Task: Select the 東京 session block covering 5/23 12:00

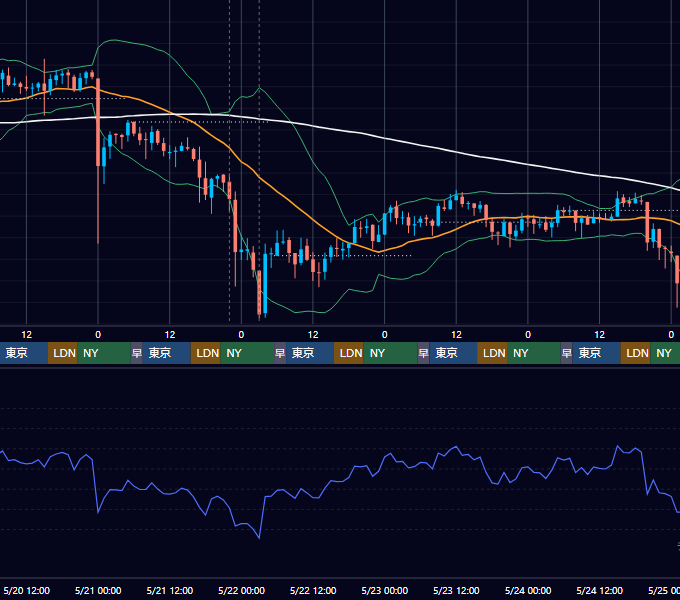Action: point(453,353)
